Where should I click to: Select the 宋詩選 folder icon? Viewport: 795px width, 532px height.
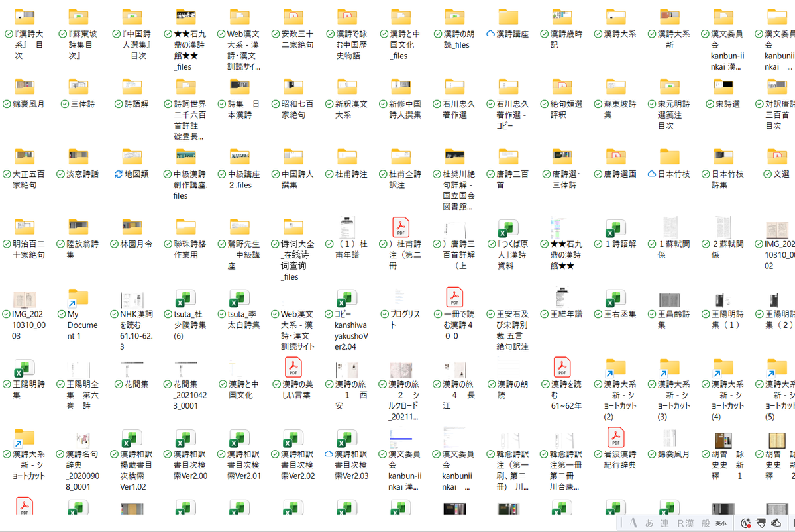723,86
